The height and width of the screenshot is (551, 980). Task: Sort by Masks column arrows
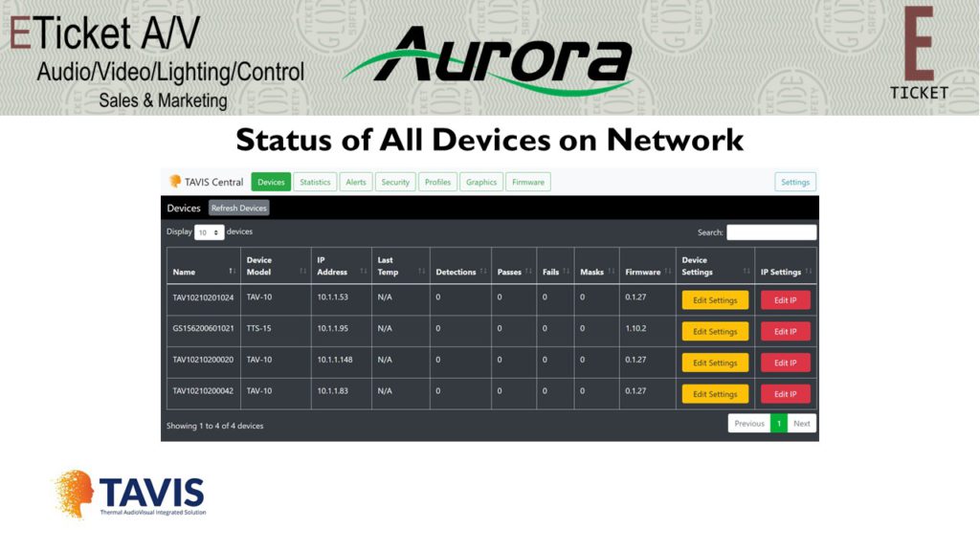coord(612,271)
